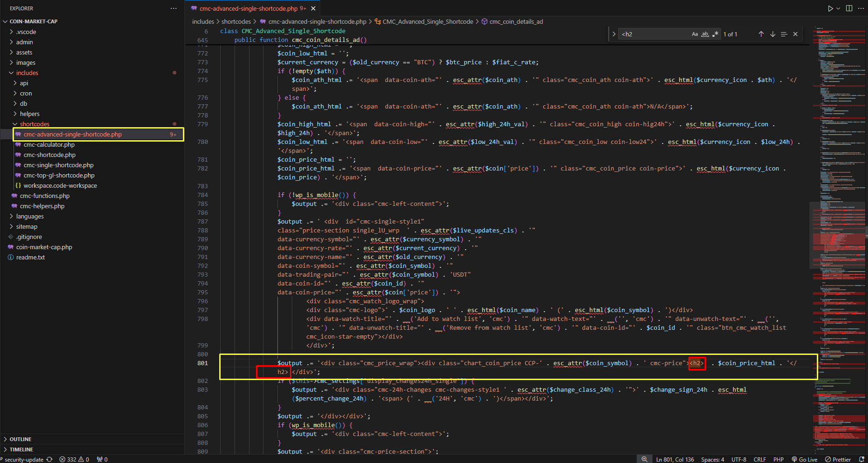Click line number 801 in gutter

tap(202, 363)
